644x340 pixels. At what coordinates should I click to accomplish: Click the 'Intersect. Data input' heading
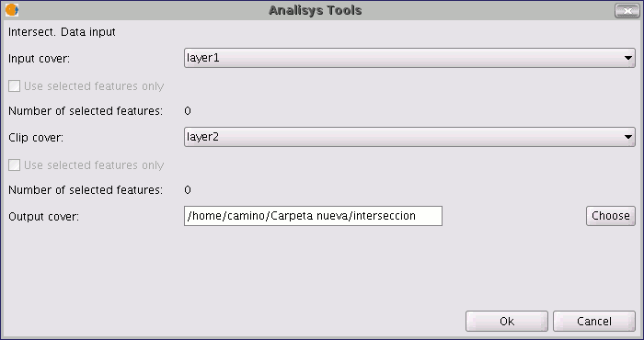point(62,32)
